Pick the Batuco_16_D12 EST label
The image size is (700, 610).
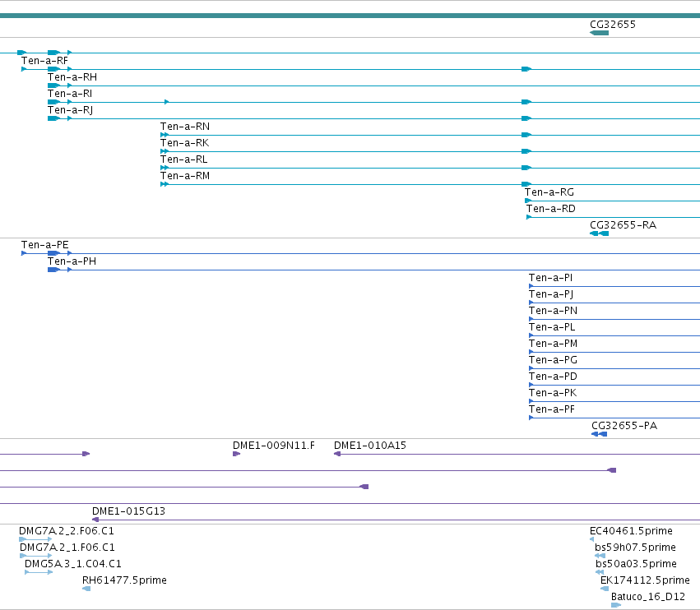point(648,597)
